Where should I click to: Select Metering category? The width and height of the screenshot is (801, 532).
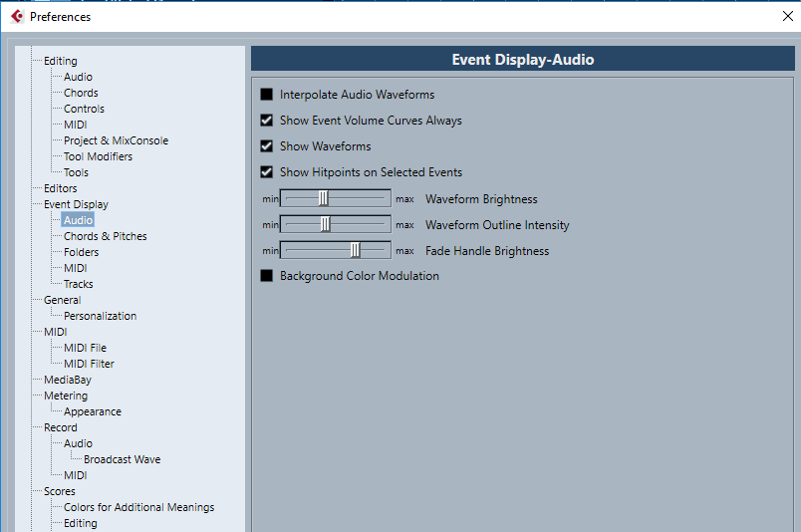point(66,396)
